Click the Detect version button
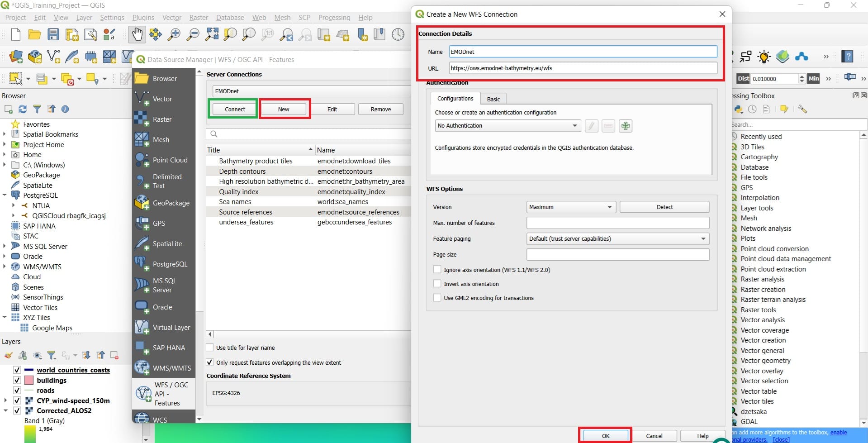Viewport: 868px width, 443px height. coord(664,207)
